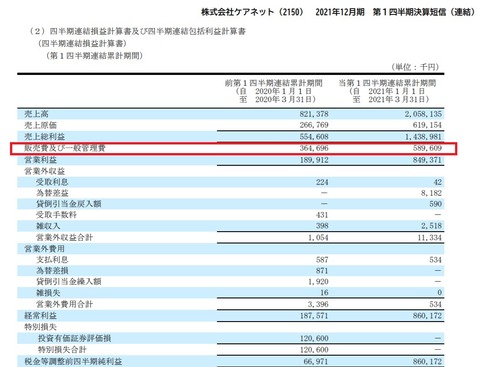Select the 支払利息 row label
Screen dimensions: 480x367
point(52,260)
